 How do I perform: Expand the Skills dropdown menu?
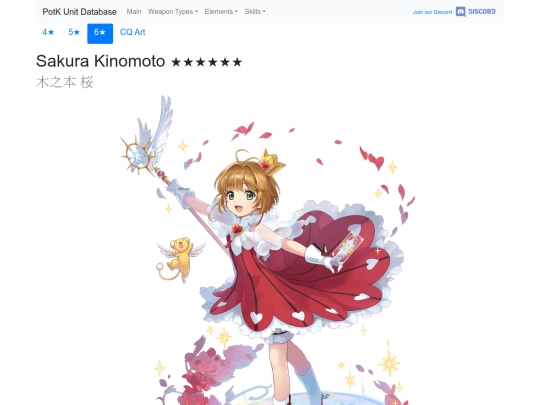[x=255, y=12]
